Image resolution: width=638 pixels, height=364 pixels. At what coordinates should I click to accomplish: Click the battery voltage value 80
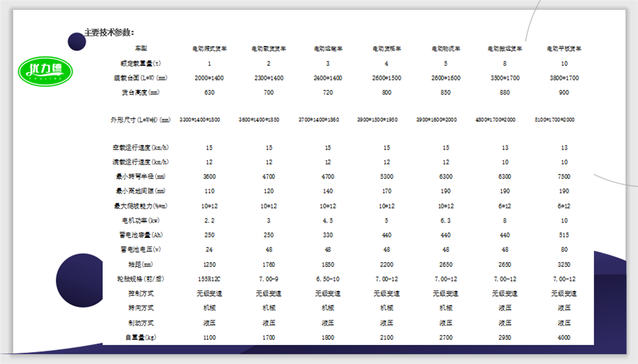pyautogui.click(x=564, y=249)
